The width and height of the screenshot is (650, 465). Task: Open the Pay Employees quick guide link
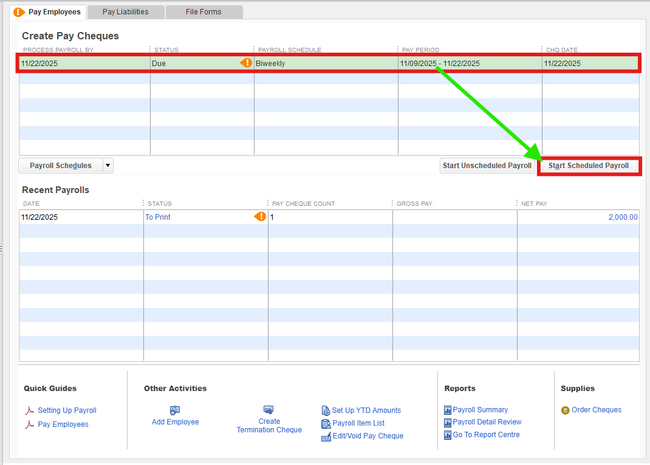[x=63, y=424]
